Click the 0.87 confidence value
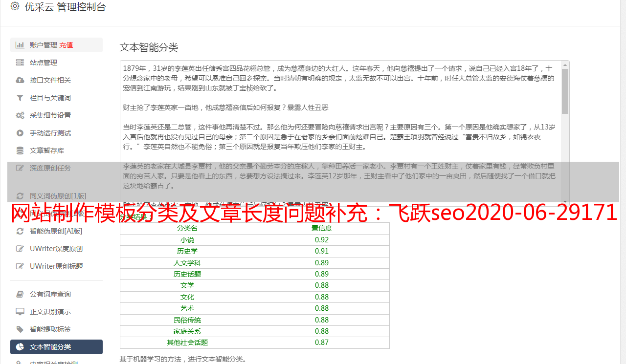626x364 pixels. (322, 343)
